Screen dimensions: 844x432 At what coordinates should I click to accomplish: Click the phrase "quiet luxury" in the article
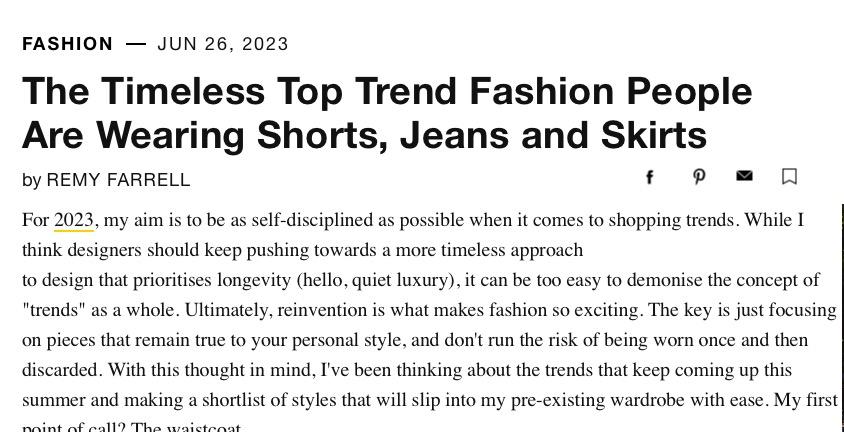tap(399, 280)
